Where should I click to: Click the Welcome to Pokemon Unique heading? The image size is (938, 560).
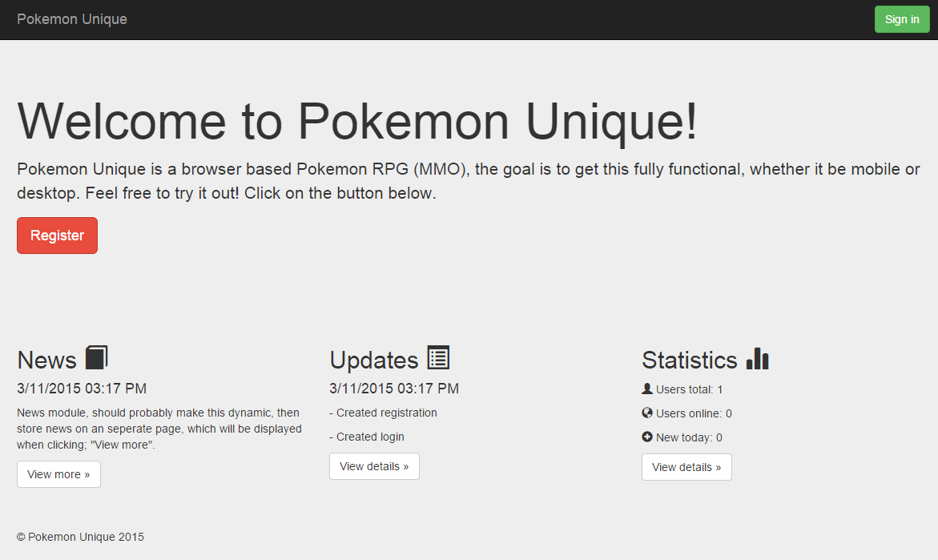[x=357, y=122]
